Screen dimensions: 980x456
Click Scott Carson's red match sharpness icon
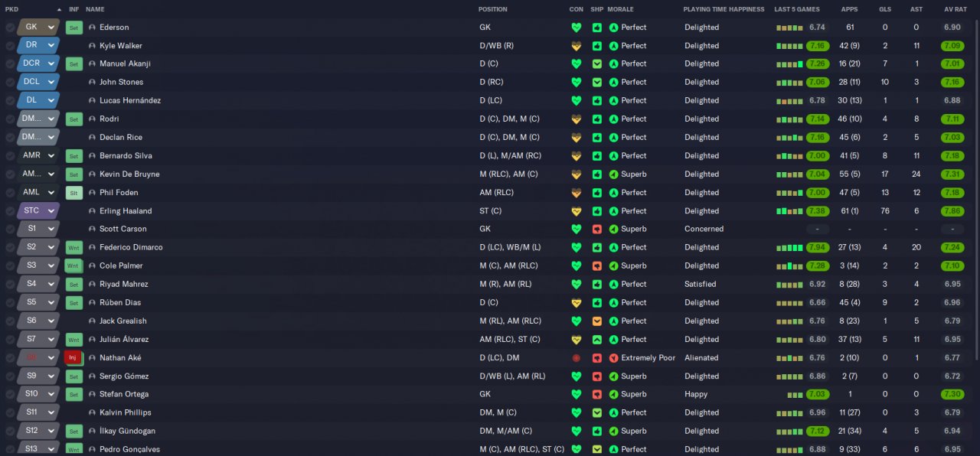click(x=597, y=230)
